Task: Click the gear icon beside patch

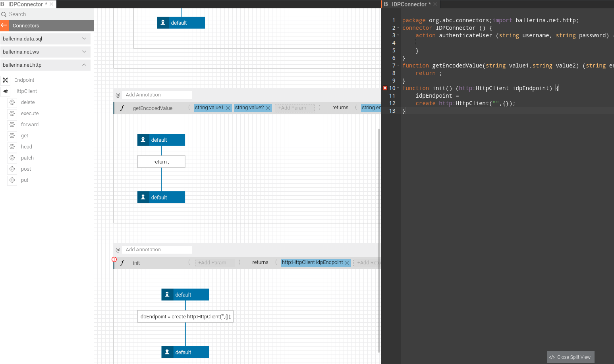Action: tap(12, 158)
